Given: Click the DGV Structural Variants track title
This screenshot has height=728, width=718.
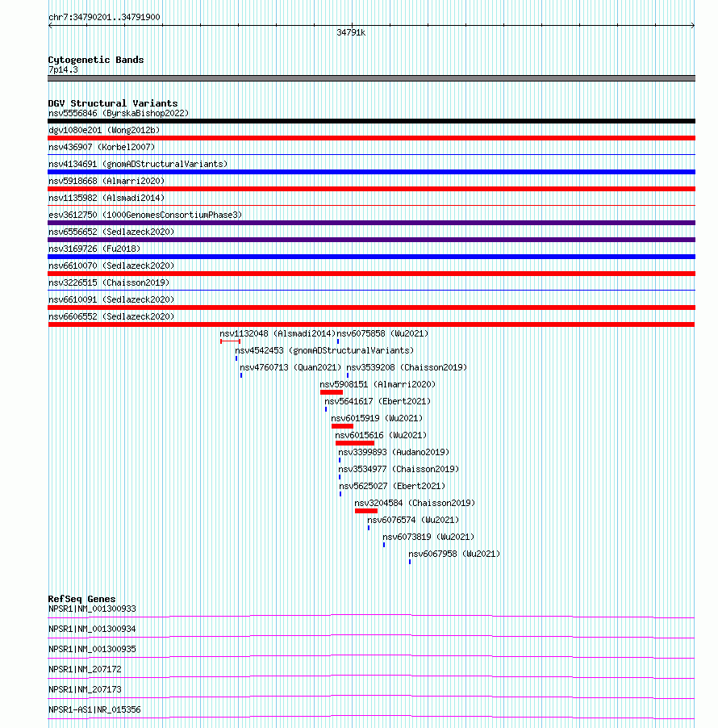Looking at the screenshot, I should pos(113,103).
